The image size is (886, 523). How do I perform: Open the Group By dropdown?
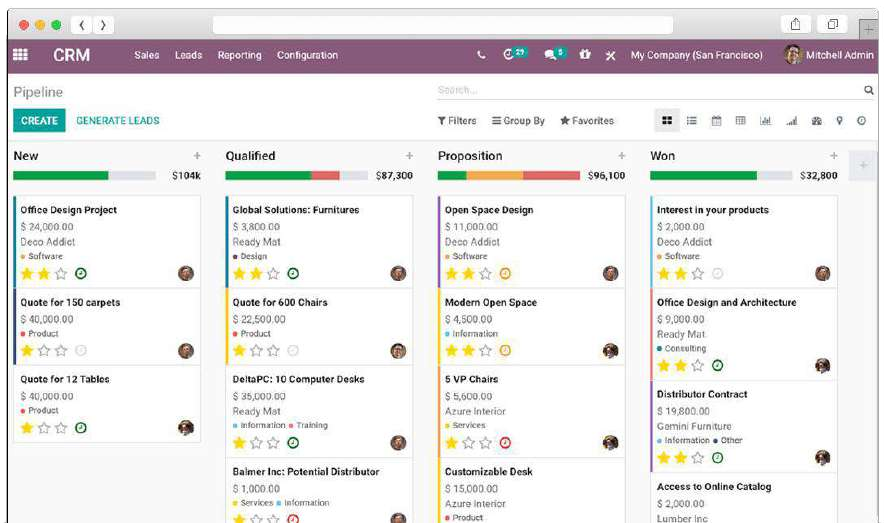518,121
